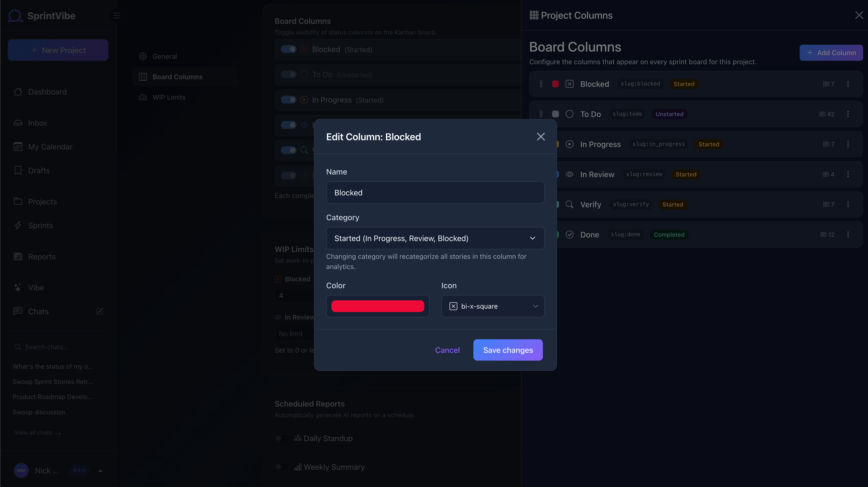Image resolution: width=868 pixels, height=487 pixels.
Task: Click the In Progress row play icon
Action: pos(569,144)
